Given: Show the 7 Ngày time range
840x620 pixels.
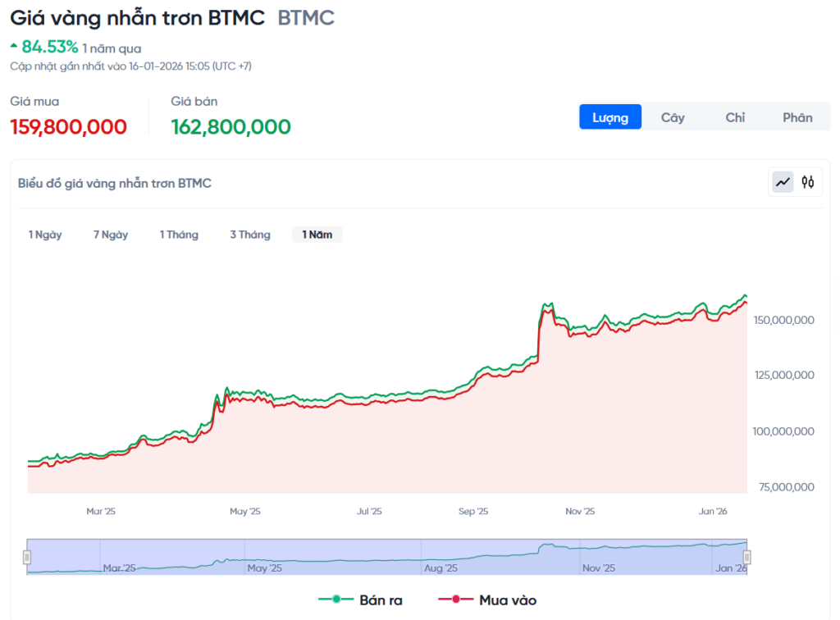Looking at the screenshot, I should [x=111, y=235].
